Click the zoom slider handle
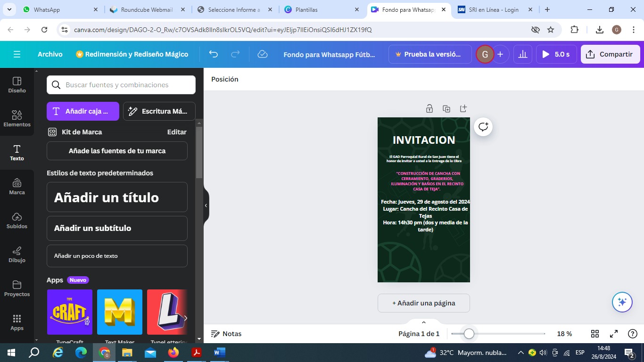644x362 pixels. coord(469,334)
